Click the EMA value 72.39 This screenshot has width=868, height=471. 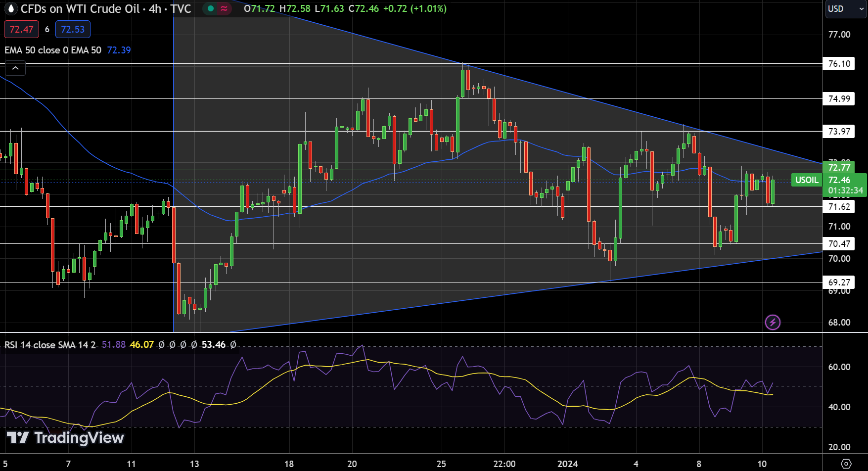pyautogui.click(x=119, y=50)
